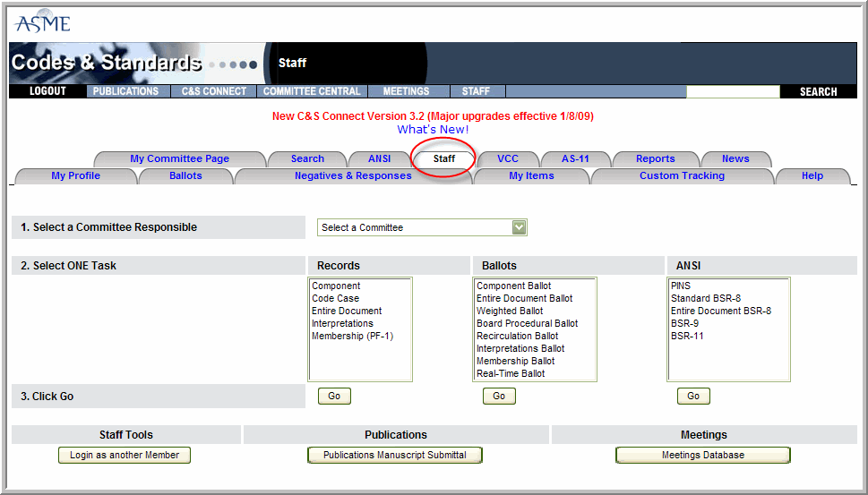Select Board Procedural Ballot

527,323
